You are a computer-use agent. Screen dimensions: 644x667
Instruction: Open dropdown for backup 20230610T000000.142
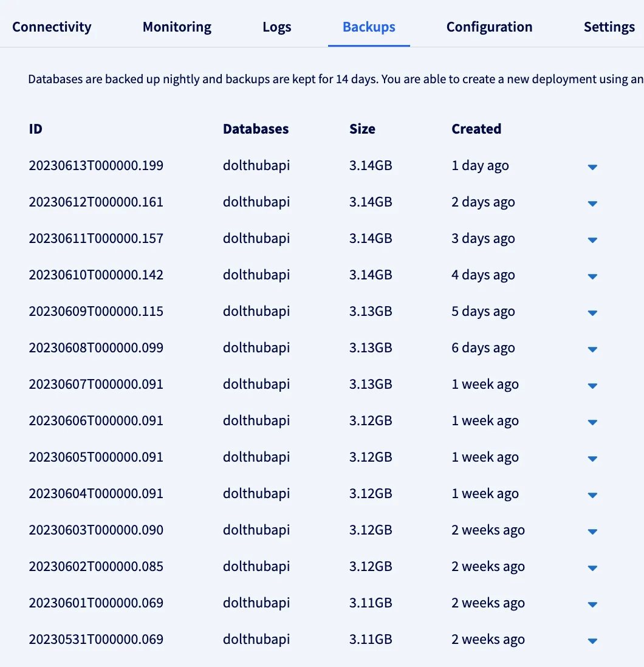[592, 276]
